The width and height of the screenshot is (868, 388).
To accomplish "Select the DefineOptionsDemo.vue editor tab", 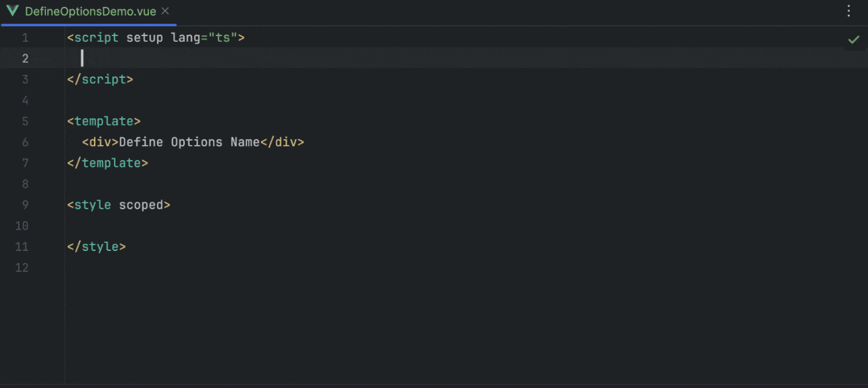I will [x=90, y=12].
